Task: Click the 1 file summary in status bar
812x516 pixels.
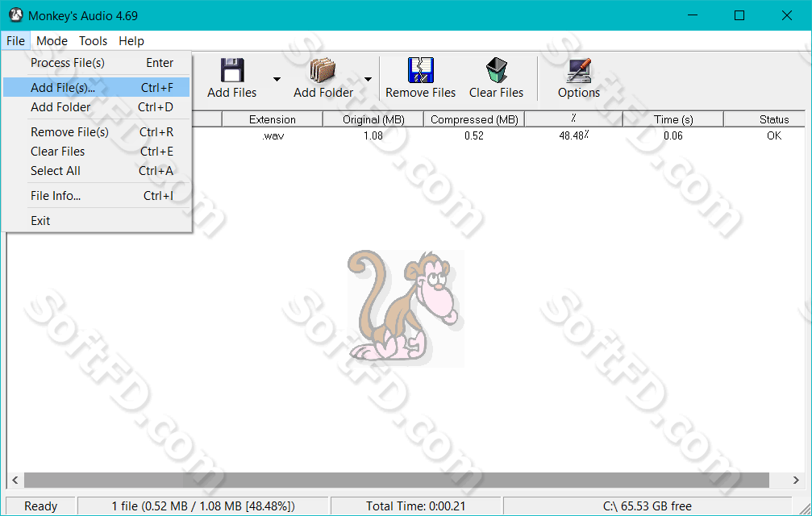Action: point(203,506)
